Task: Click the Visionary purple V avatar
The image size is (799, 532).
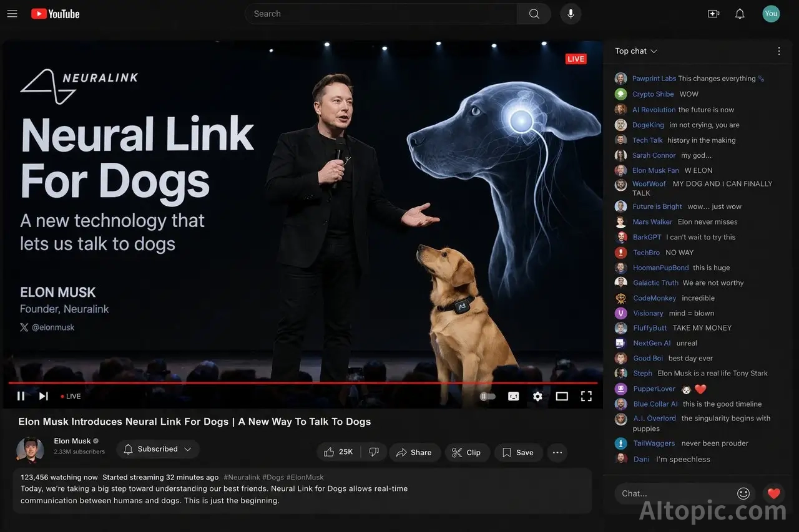Action: (x=620, y=313)
